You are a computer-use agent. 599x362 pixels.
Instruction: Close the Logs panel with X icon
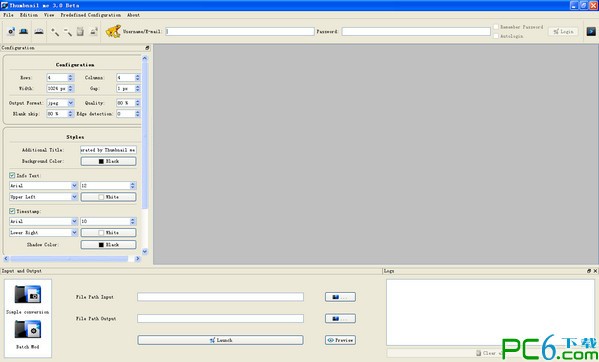point(595,271)
